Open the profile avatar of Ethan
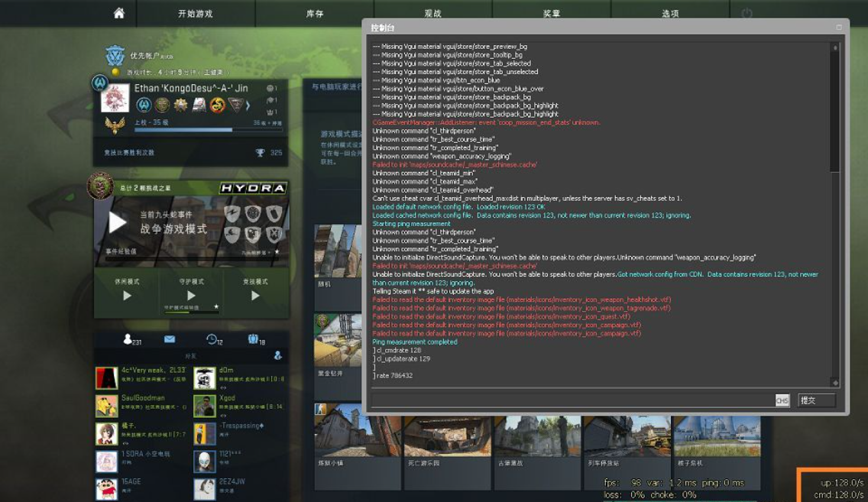868x502 pixels. pyautogui.click(x=115, y=98)
